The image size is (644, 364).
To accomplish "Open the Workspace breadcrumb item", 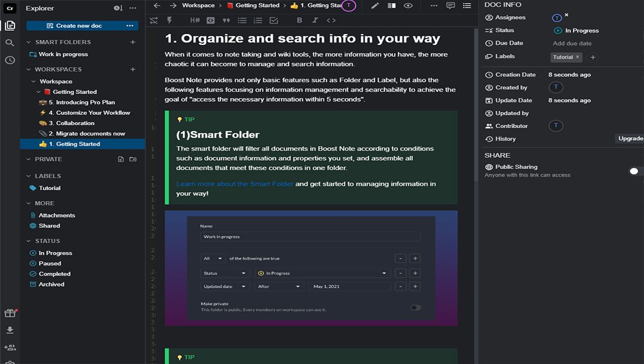I will point(198,6).
